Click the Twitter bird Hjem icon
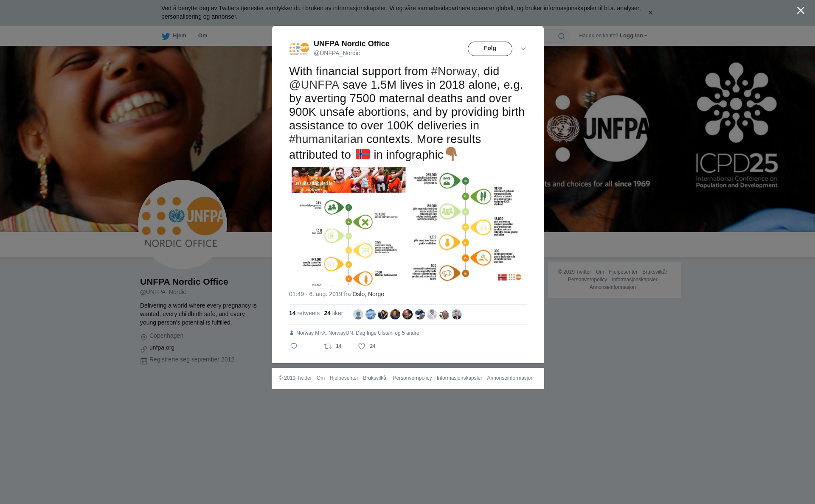 166,36
